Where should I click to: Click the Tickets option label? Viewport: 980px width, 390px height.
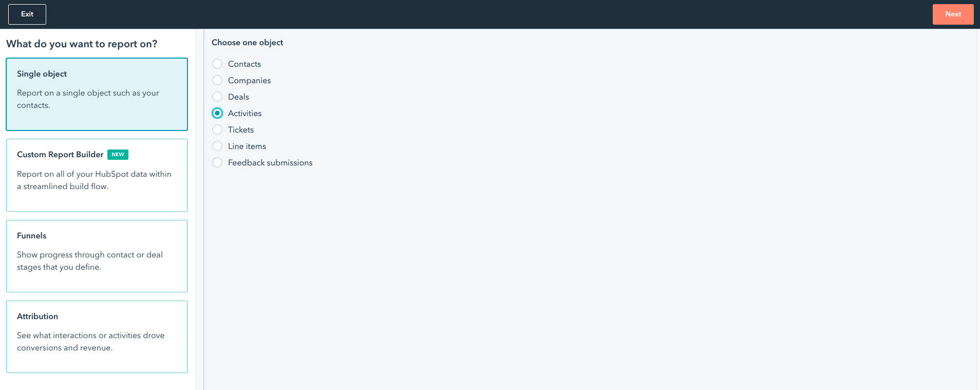pos(241,129)
